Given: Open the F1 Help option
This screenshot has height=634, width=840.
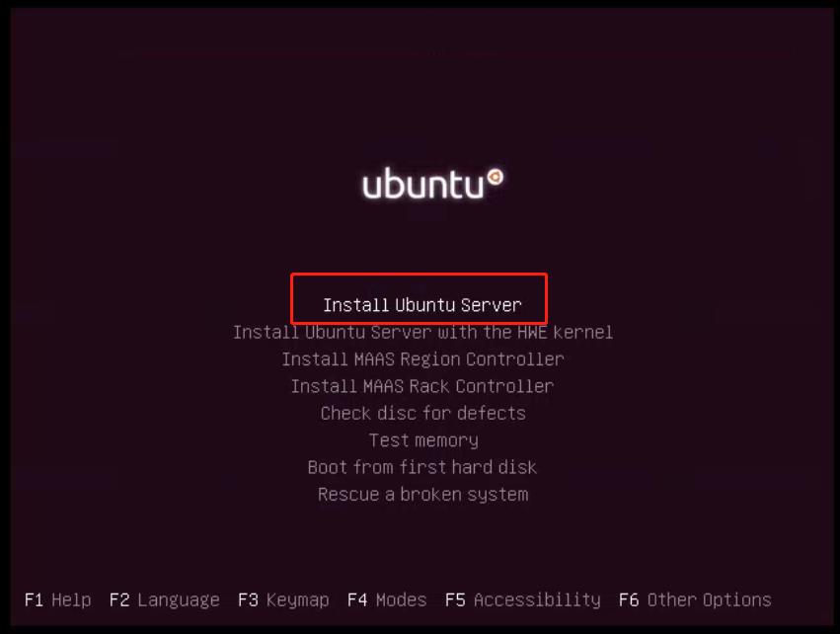Looking at the screenshot, I should coord(58,599).
